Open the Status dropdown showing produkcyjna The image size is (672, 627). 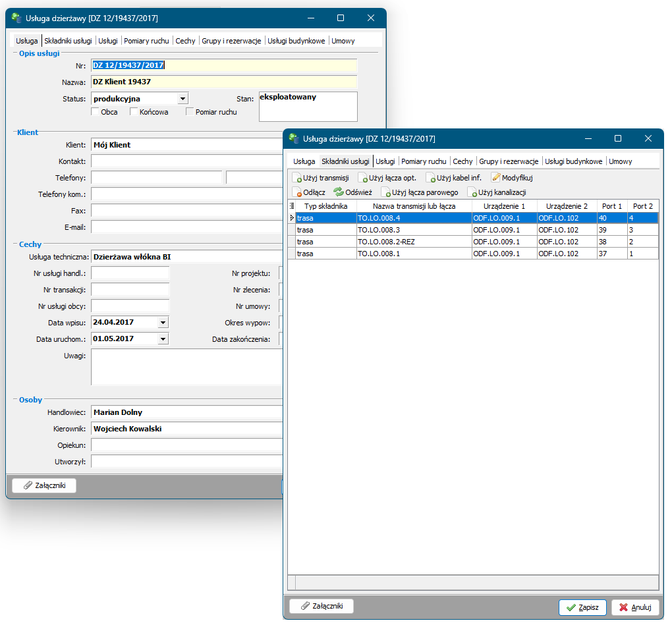point(183,99)
